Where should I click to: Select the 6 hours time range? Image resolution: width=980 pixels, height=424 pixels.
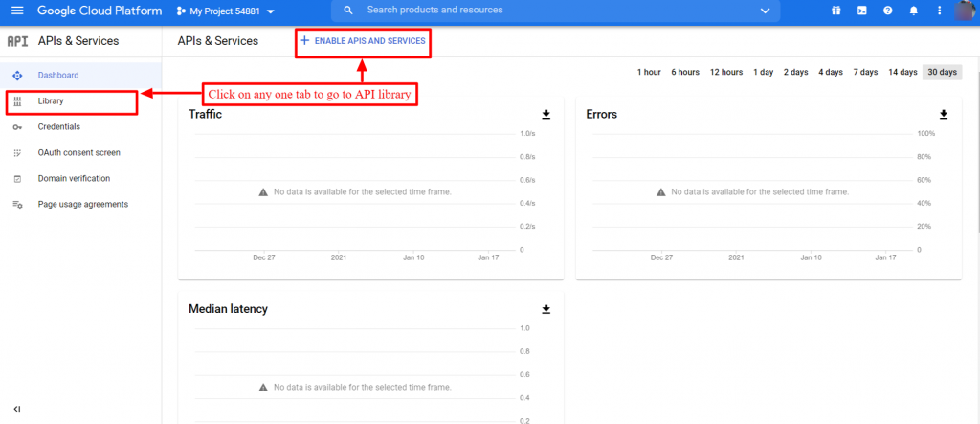[685, 73]
